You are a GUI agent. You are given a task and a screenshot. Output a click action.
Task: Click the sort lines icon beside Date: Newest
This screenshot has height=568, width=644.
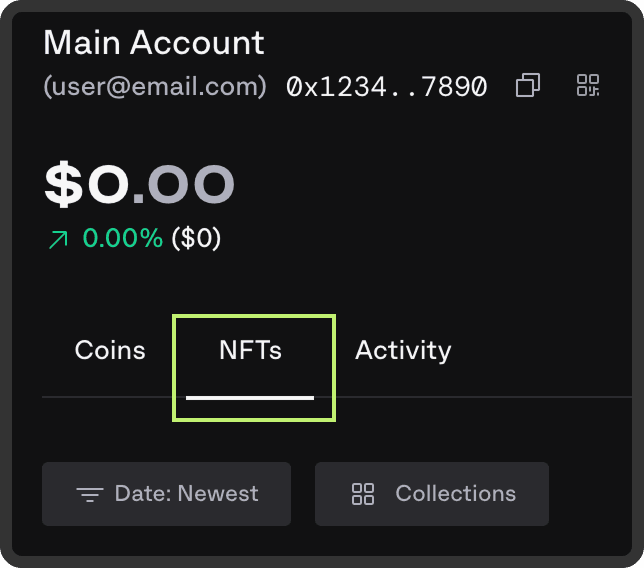90,494
